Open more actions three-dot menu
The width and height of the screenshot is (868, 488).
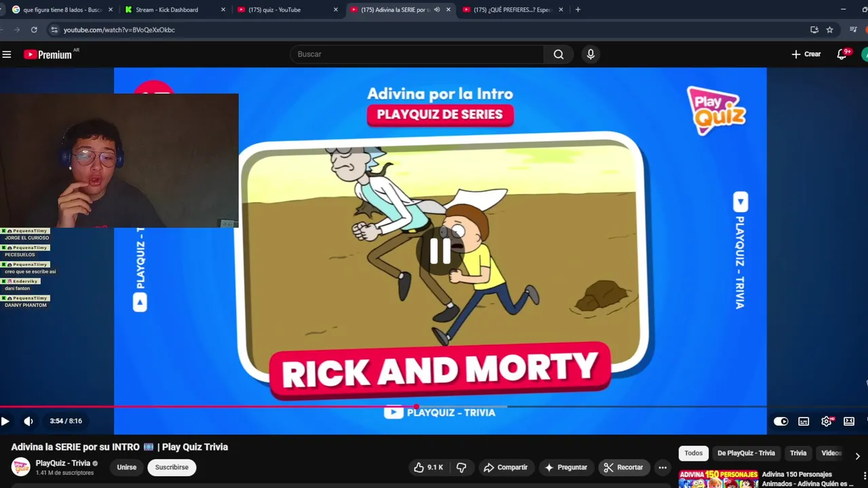[x=663, y=467]
